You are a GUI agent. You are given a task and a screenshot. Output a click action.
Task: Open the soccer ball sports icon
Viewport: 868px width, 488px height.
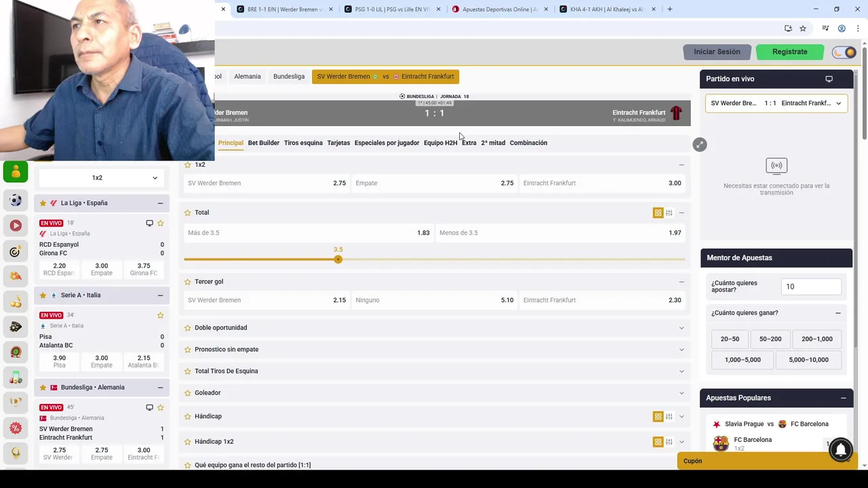coord(16,200)
